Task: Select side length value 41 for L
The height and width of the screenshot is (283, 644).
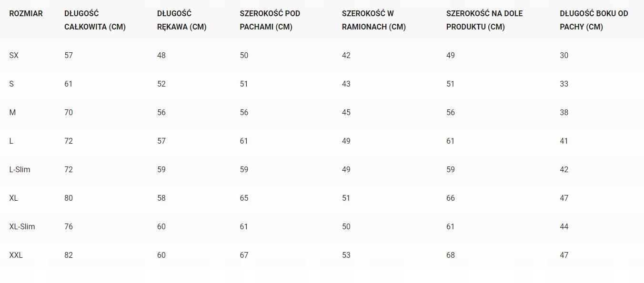Action: [x=564, y=141]
